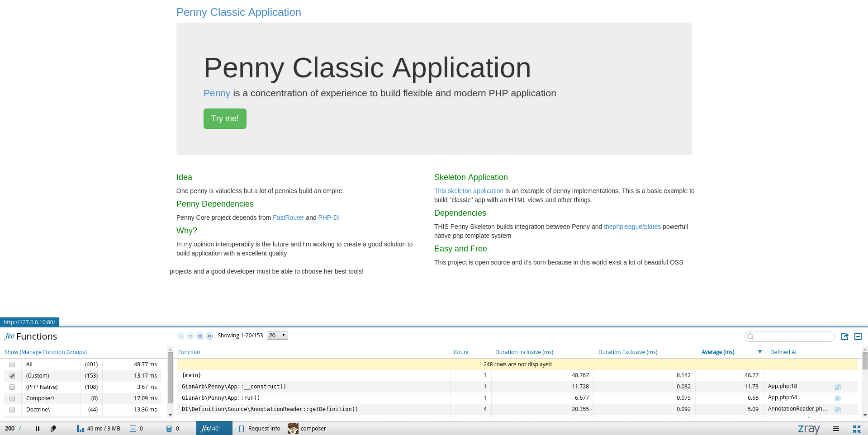Click App.php:64 defined-at text
Screen dimensions: 868x435
coord(783,397)
